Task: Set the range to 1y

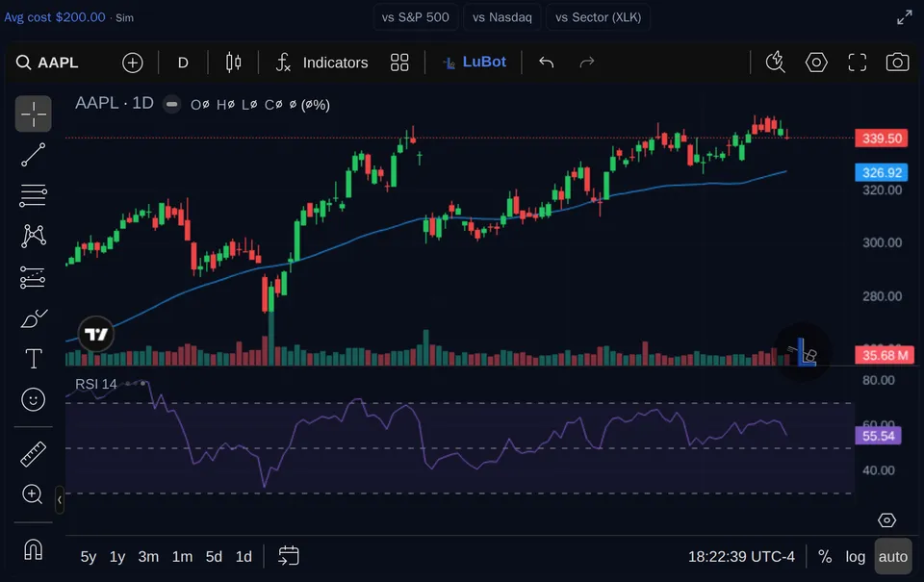Action: click(117, 557)
